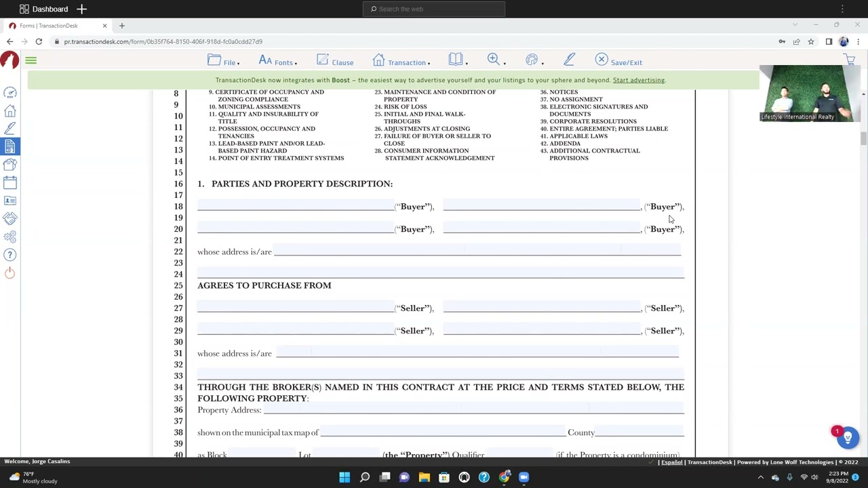The width and height of the screenshot is (868, 488).
Task: Click the Lifestyle International Realty video thumbnail
Action: coord(810,93)
